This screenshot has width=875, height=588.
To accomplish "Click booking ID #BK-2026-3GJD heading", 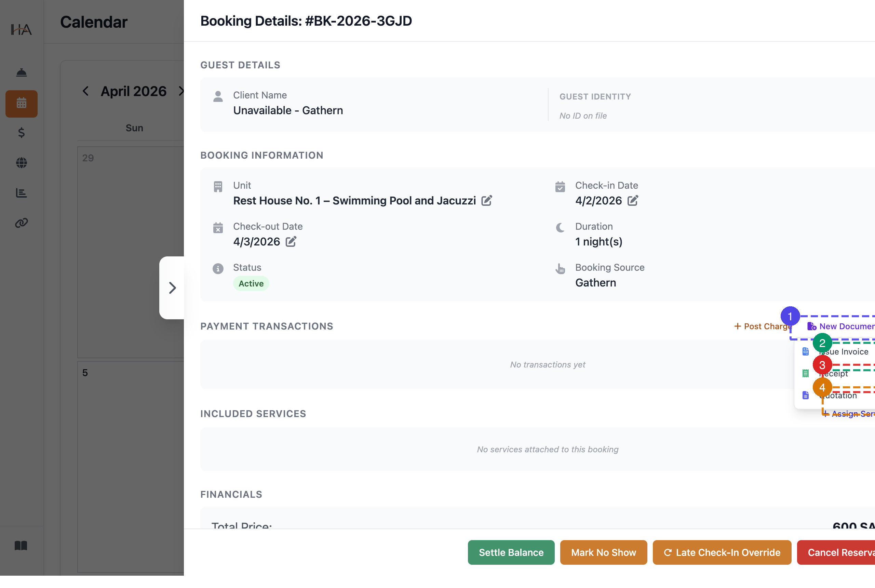I will click(359, 21).
